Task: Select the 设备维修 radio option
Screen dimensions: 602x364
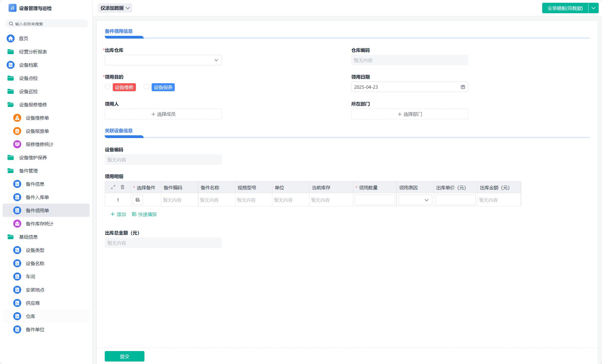Action: click(108, 87)
